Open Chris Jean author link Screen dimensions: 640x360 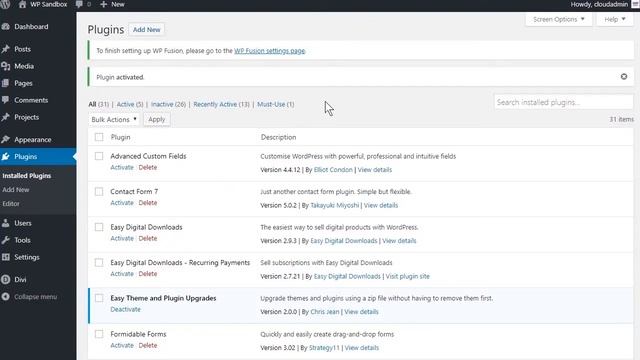324,312
